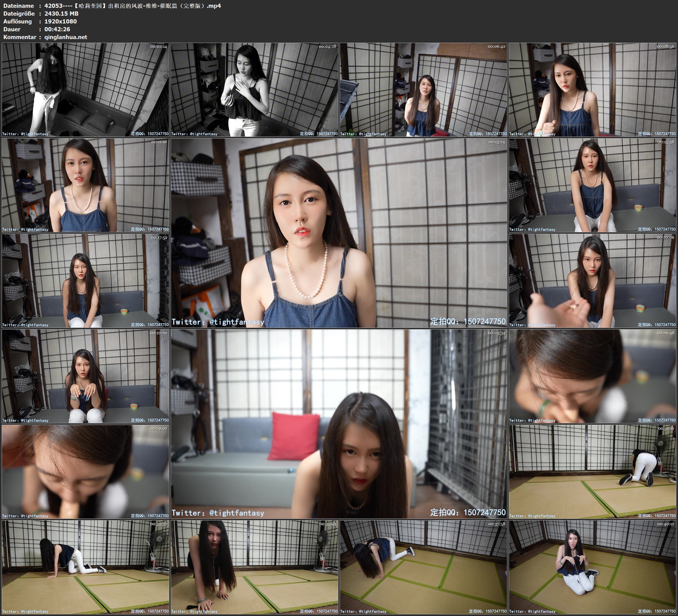Click the qinglanhua.net comment text

[x=66, y=37]
